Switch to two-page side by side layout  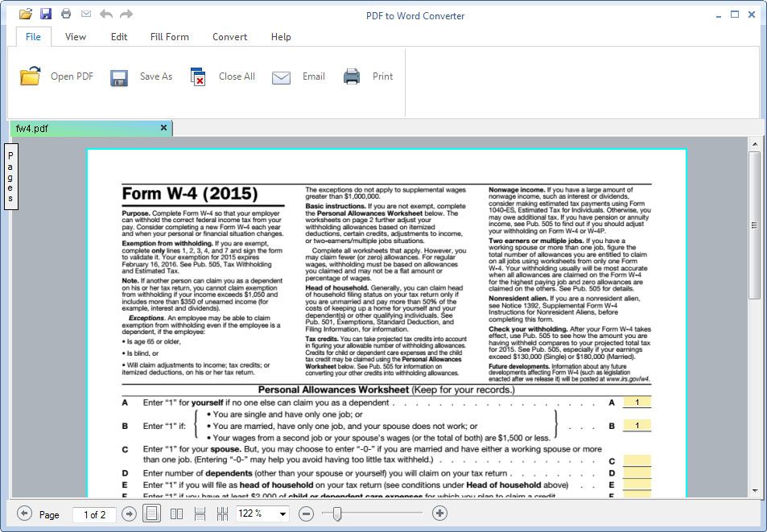click(176, 514)
